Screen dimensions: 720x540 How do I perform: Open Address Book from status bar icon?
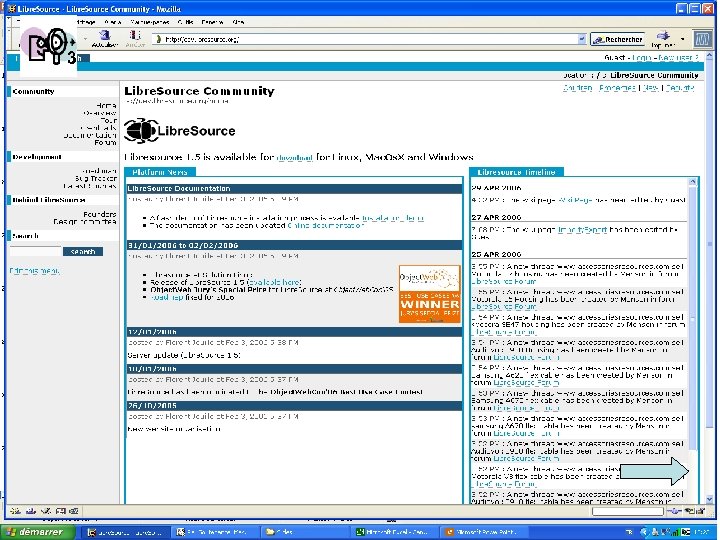pyautogui.click(x=60, y=510)
